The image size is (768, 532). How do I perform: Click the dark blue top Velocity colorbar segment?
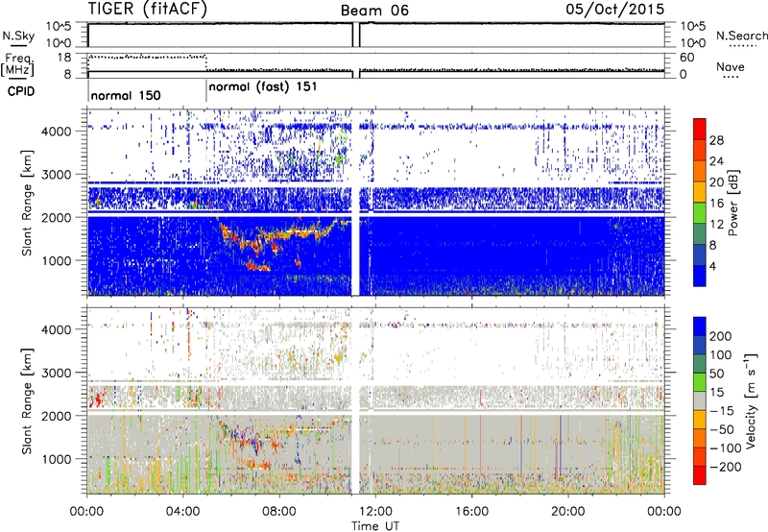700,326
